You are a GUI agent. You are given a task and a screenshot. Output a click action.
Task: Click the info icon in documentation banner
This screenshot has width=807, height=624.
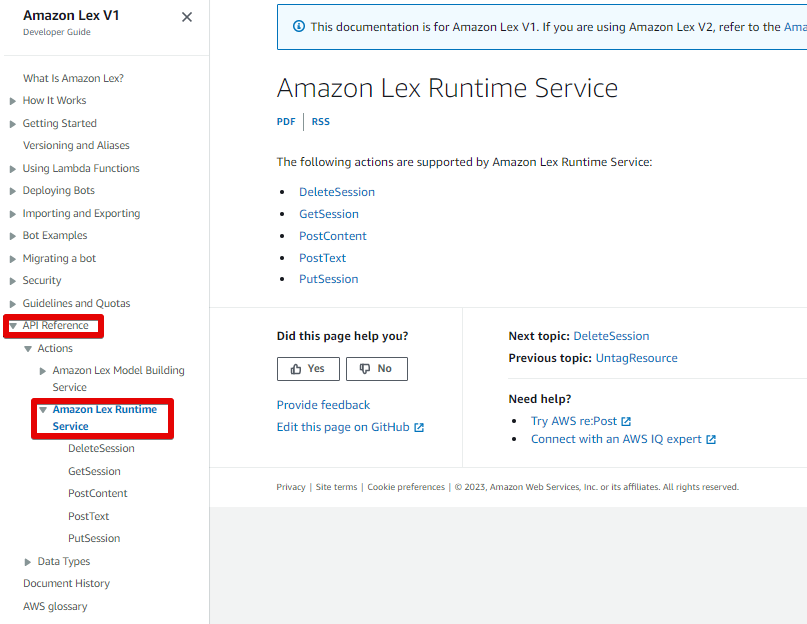pos(298,27)
